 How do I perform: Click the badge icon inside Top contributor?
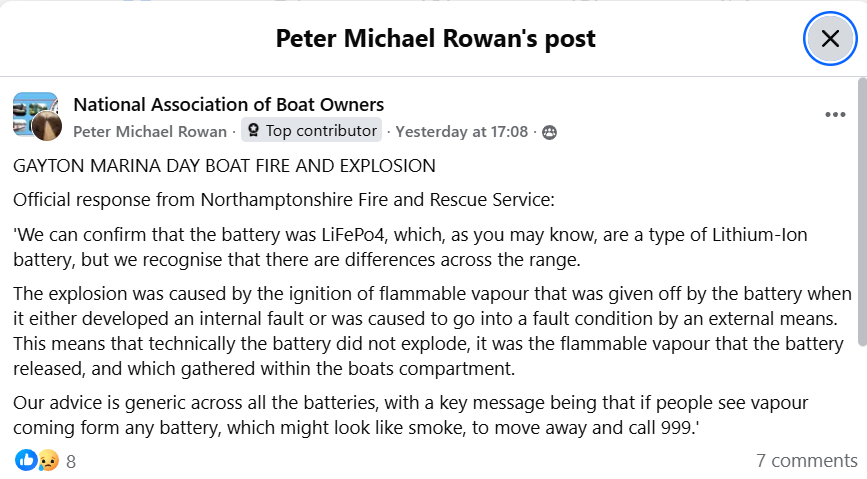tap(254, 131)
